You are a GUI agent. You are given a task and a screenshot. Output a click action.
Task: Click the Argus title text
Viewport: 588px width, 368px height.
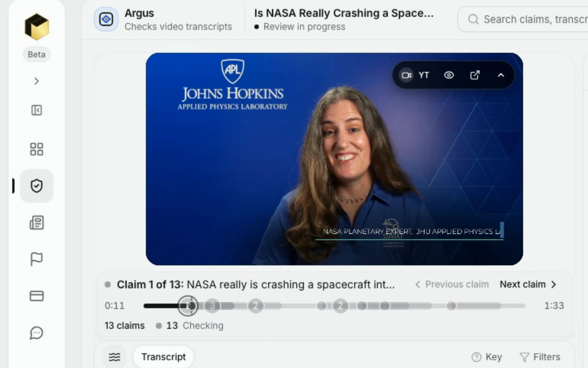point(139,13)
